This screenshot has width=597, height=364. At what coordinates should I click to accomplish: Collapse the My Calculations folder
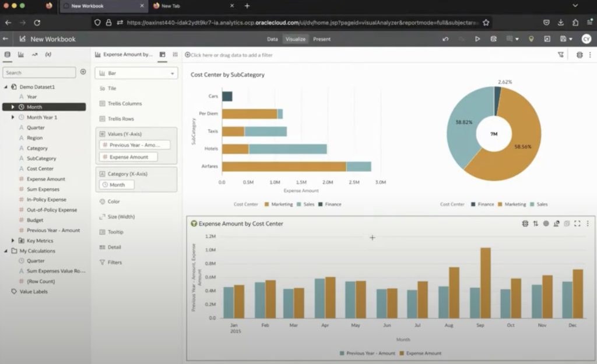pyautogui.click(x=6, y=250)
